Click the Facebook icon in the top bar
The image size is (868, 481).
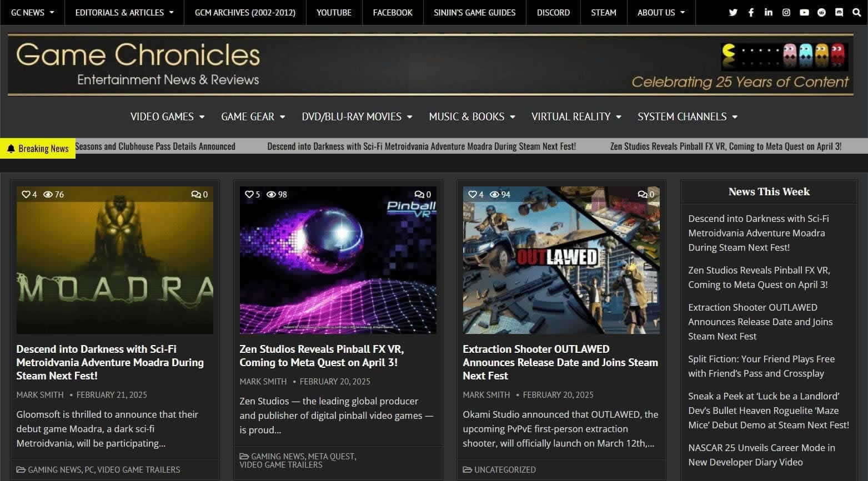pyautogui.click(x=751, y=12)
